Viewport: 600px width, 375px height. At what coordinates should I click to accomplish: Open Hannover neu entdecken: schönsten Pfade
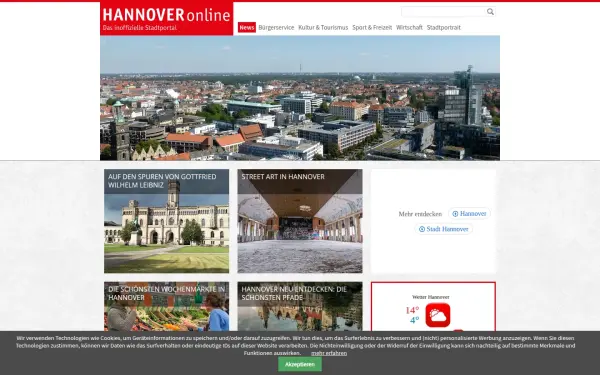tap(300, 307)
